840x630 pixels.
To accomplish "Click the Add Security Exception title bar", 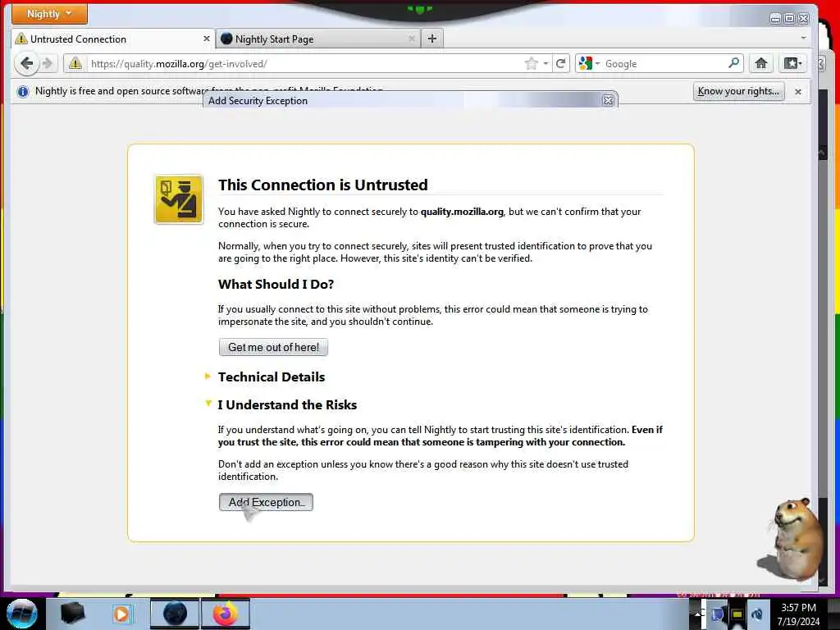I will click(x=410, y=100).
